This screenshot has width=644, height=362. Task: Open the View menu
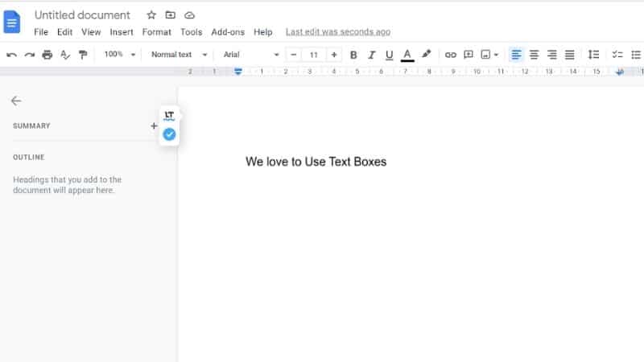click(91, 32)
